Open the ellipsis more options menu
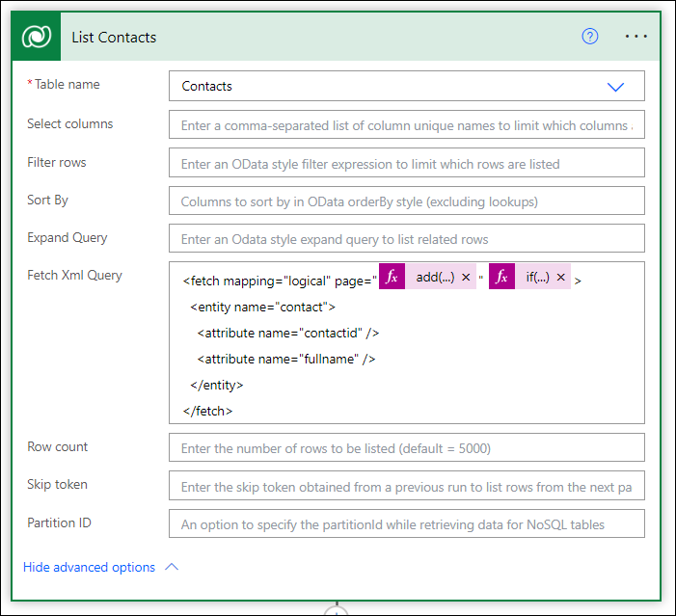Screen dimensions: 676x616 click(x=635, y=37)
